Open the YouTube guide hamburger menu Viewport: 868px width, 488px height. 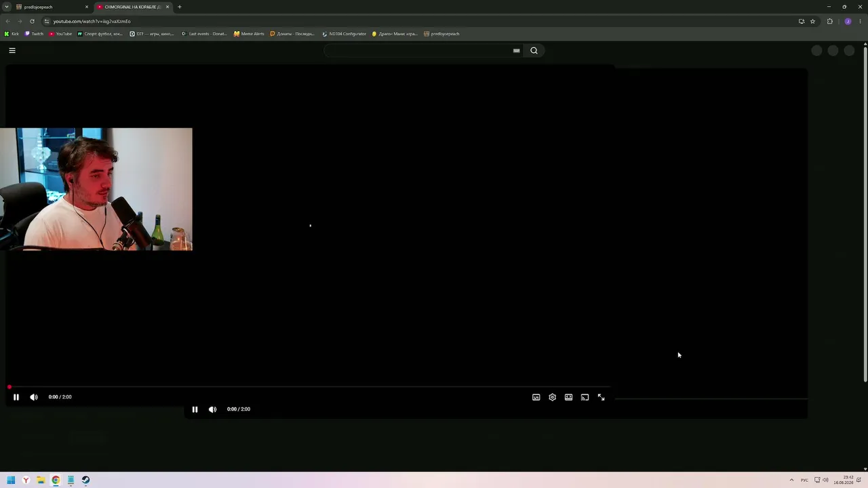tap(12, 50)
